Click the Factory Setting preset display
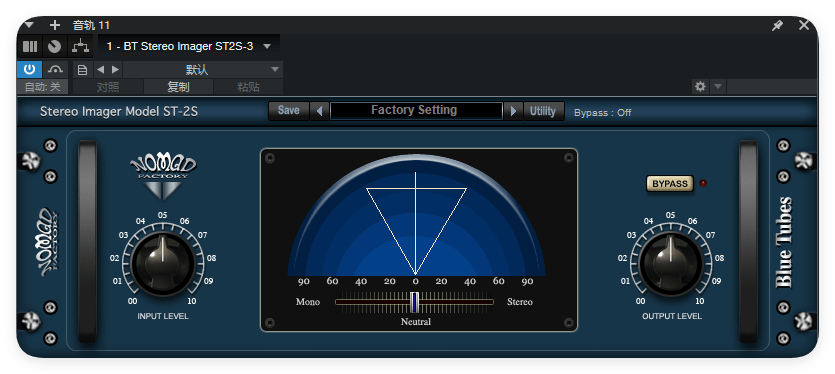The height and width of the screenshot is (374, 835). point(416,111)
